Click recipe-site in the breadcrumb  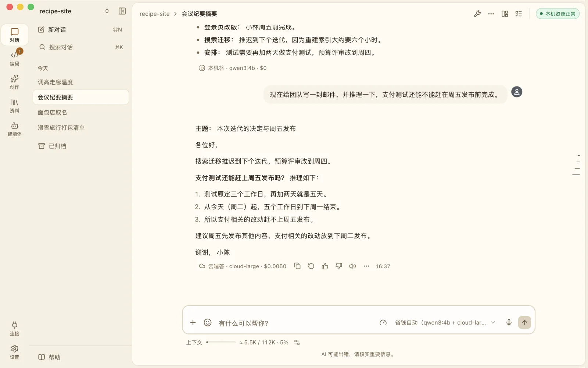point(154,14)
